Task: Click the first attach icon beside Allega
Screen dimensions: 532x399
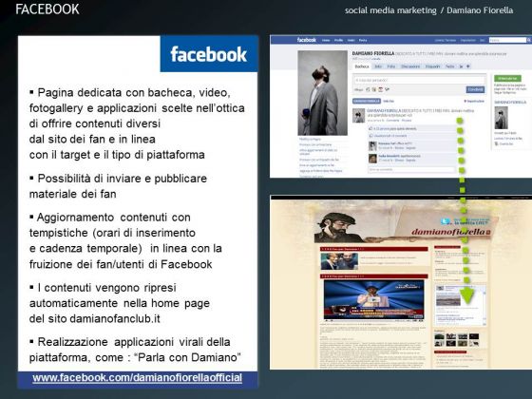Action: pos(368,89)
